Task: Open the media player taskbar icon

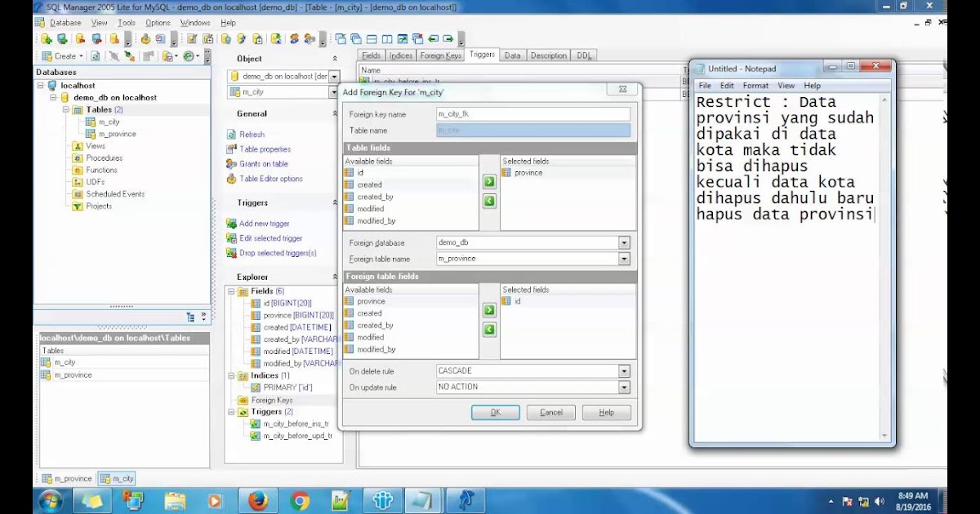Action: click(x=216, y=500)
